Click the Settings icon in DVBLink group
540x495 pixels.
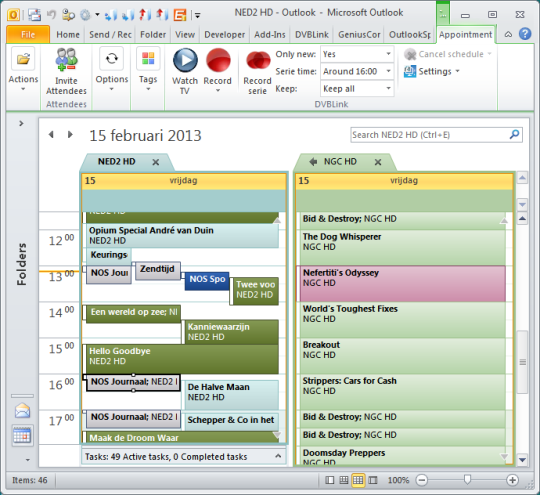(x=410, y=72)
